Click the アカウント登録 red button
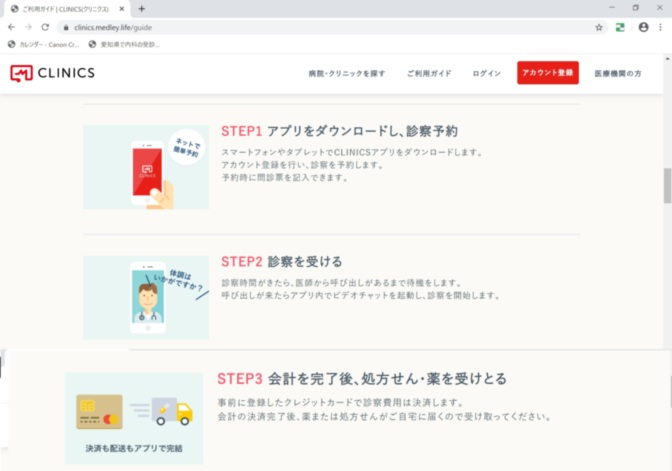This screenshot has height=471, width=672. [x=548, y=73]
